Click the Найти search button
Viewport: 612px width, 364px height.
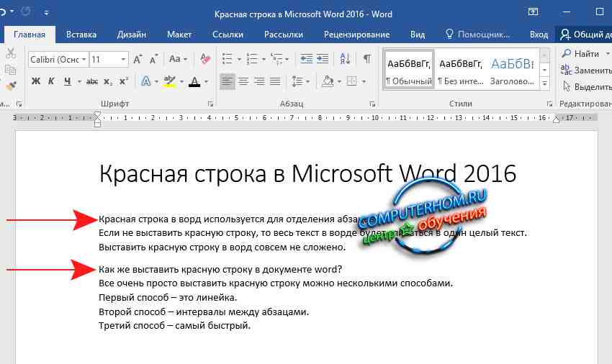[x=580, y=54]
